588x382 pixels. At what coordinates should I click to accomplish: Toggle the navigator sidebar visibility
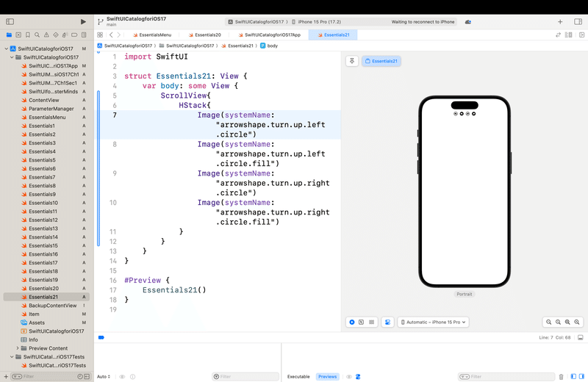10,22
